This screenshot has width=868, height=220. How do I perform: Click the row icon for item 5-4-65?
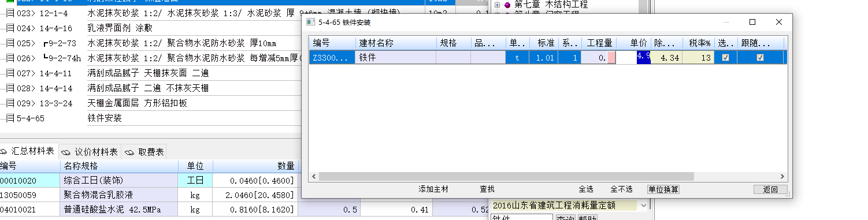10,118
